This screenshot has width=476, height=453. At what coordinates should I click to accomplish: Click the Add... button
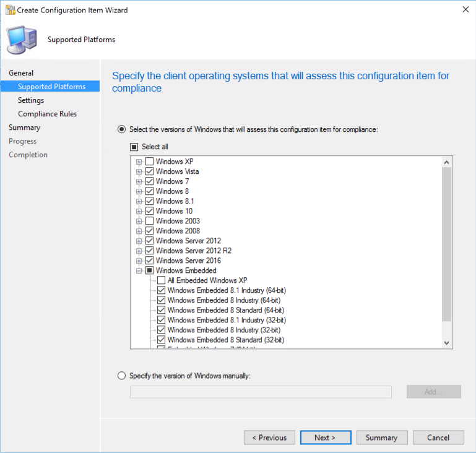pos(433,392)
